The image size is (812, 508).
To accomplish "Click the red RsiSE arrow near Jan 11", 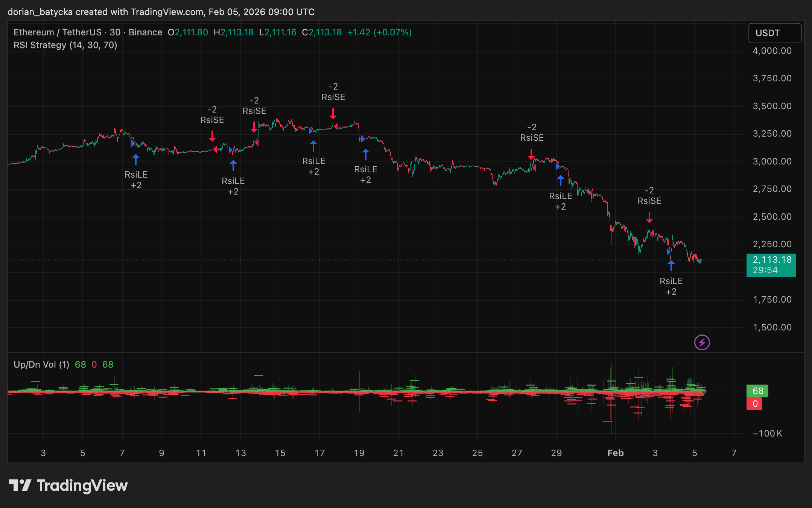I will [x=212, y=136].
